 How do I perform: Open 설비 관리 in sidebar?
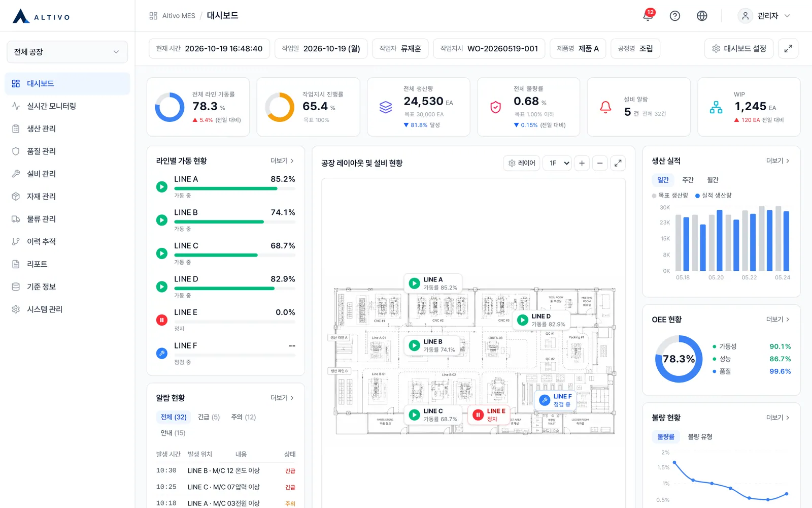coord(67,174)
